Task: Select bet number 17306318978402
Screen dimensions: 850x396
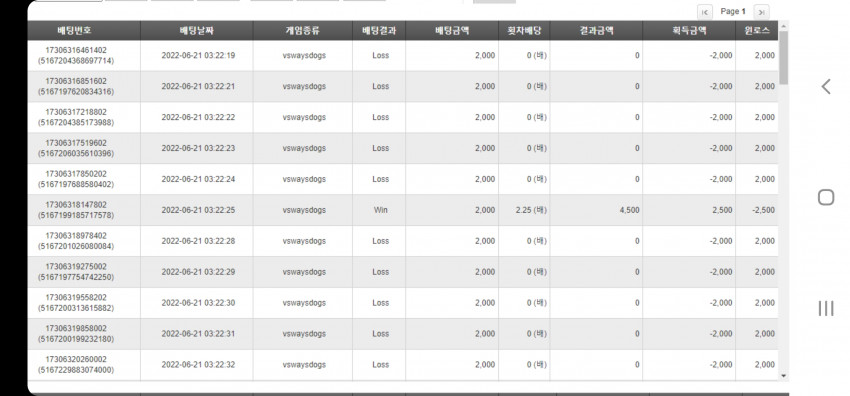Action: pos(76,235)
